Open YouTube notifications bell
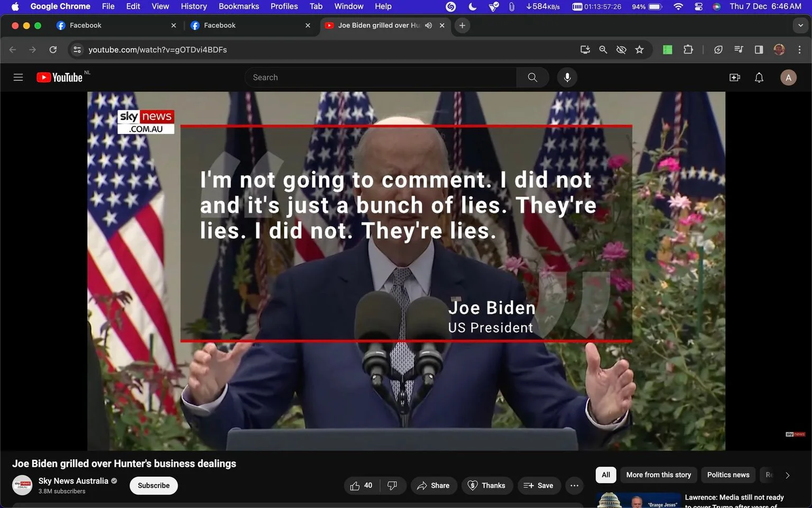 [x=759, y=77]
